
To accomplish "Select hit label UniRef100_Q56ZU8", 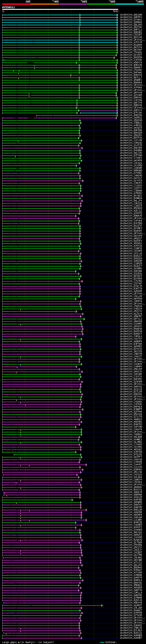I will tap(131, 120).
